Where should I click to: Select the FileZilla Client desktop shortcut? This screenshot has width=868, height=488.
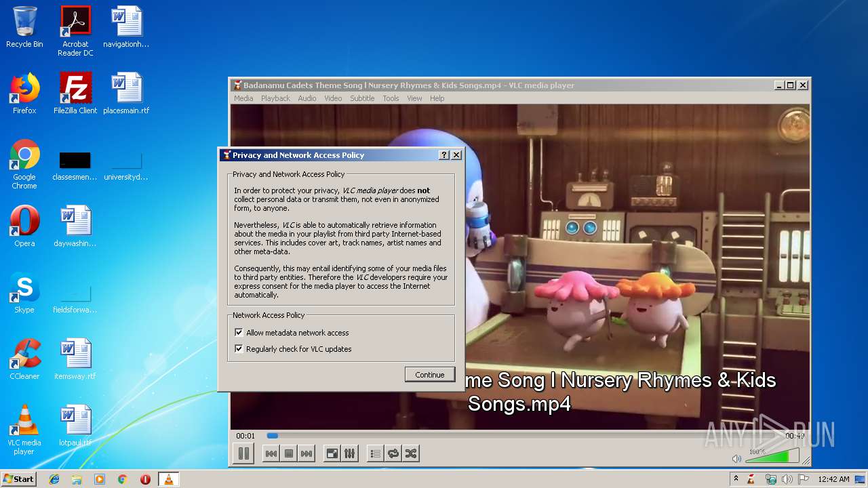[x=75, y=94]
